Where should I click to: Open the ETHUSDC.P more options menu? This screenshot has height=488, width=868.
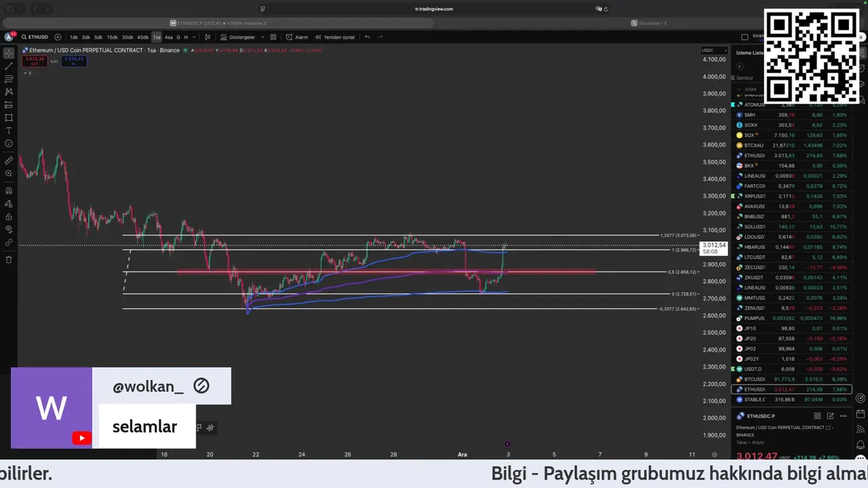point(843,415)
